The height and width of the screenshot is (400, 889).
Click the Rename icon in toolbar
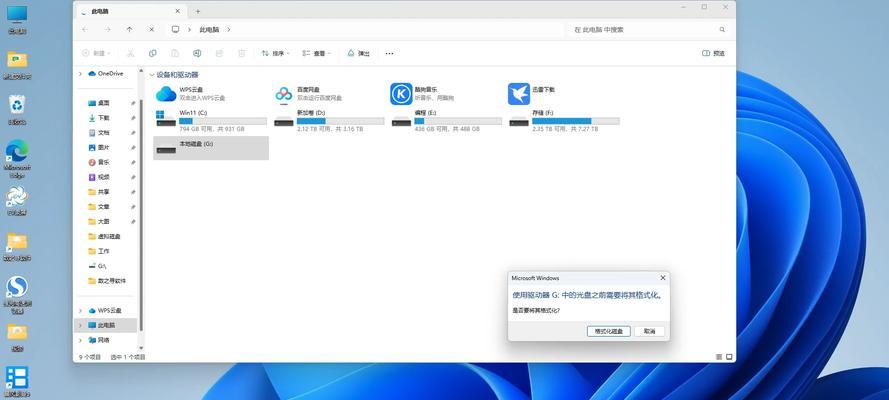pyautogui.click(x=197, y=53)
